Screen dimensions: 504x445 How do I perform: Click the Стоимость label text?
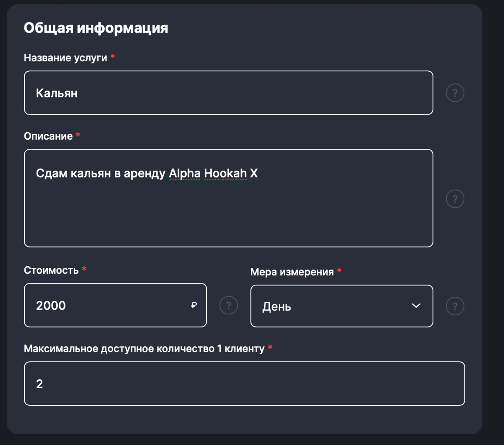tap(51, 270)
